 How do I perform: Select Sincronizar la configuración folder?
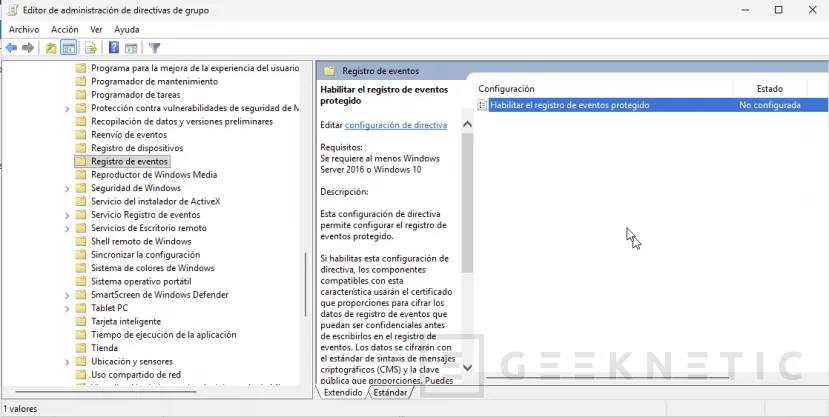pyautogui.click(x=145, y=255)
